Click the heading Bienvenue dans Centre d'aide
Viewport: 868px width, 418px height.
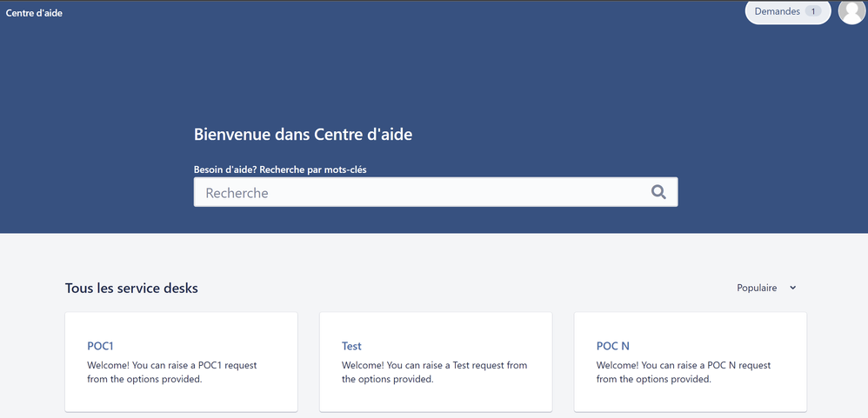pos(303,135)
